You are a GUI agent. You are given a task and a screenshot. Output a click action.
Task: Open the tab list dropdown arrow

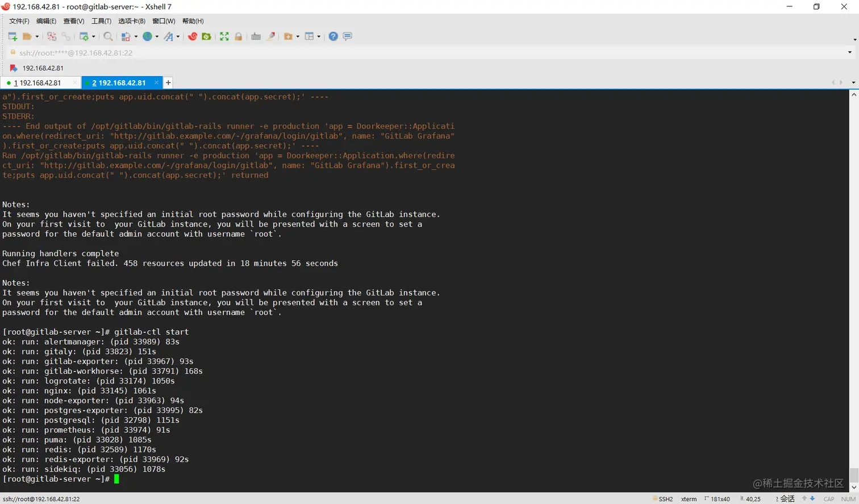pos(853,83)
